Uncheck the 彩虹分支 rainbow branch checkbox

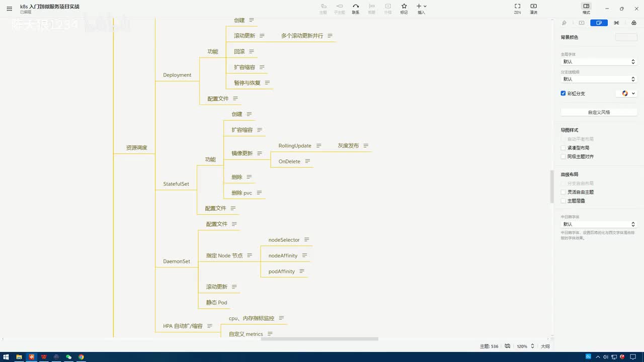click(563, 94)
